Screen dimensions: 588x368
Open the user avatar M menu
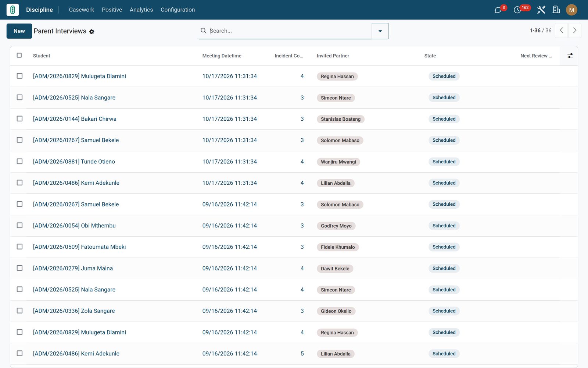click(571, 10)
